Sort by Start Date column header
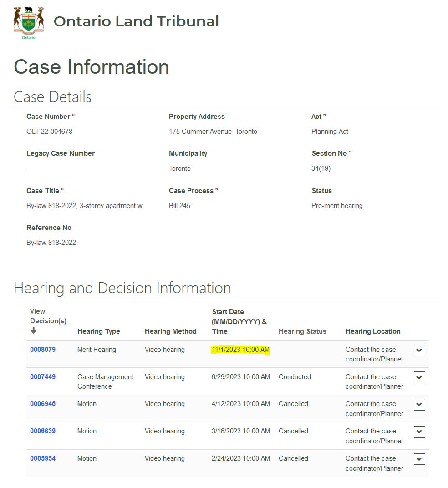The image size is (448, 488). point(239,321)
